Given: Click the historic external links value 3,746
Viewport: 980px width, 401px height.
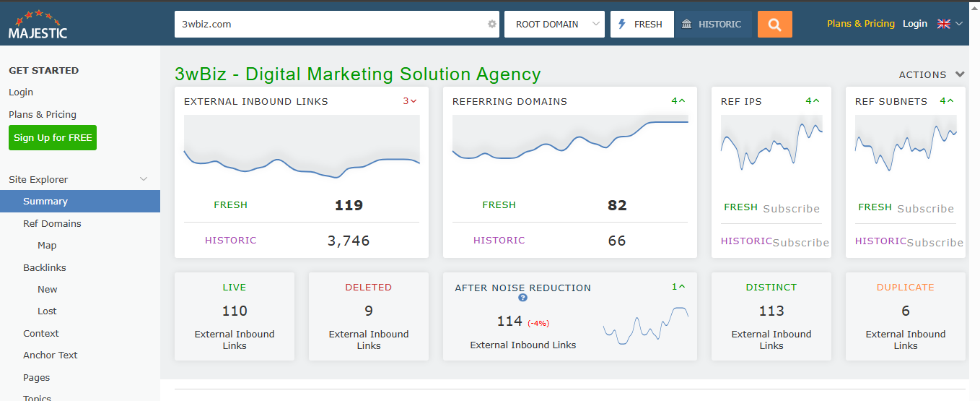Looking at the screenshot, I should (349, 241).
